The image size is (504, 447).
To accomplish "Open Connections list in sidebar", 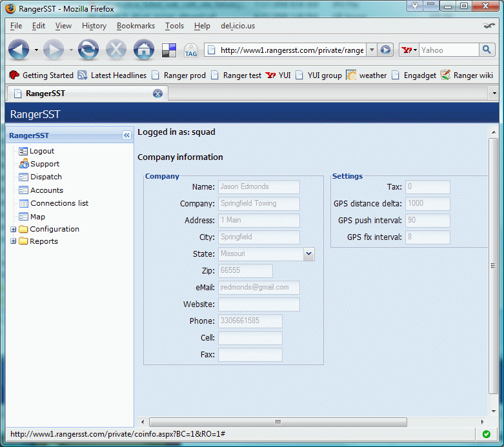I will [x=59, y=203].
